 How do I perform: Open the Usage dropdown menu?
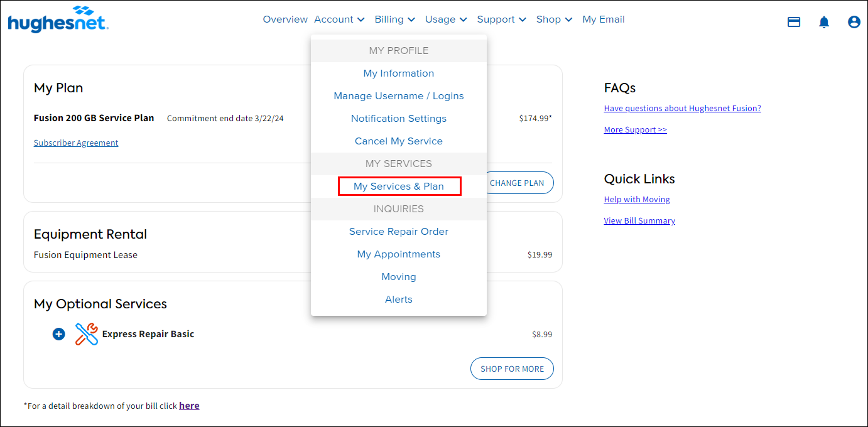point(445,19)
